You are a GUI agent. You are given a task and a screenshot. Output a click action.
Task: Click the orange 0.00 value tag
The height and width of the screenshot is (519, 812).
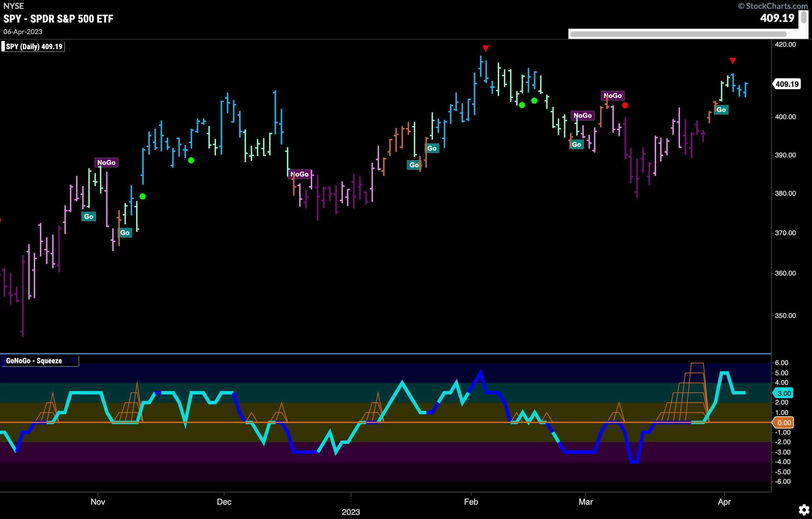tap(784, 423)
